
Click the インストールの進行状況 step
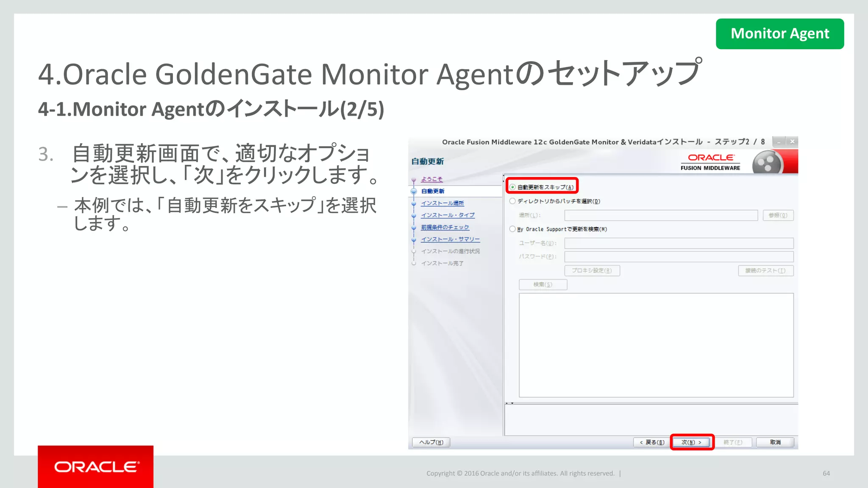pos(450,251)
